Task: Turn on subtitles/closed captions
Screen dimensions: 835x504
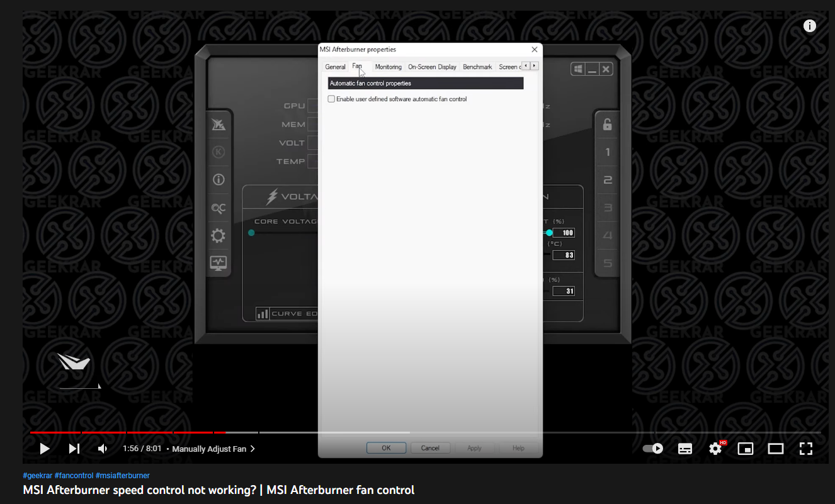Action: point(685,449)
